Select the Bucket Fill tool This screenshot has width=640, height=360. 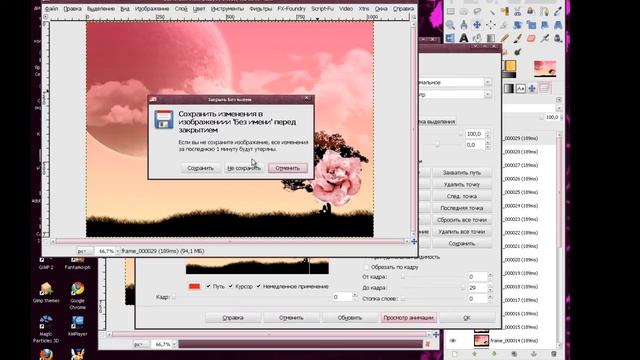[x=477, y=38]
